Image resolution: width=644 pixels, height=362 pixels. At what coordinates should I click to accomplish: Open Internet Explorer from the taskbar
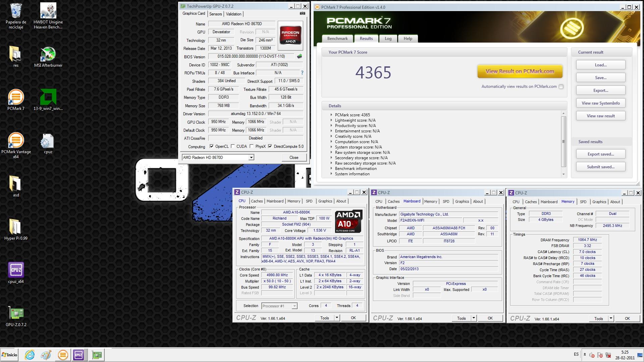30,355
